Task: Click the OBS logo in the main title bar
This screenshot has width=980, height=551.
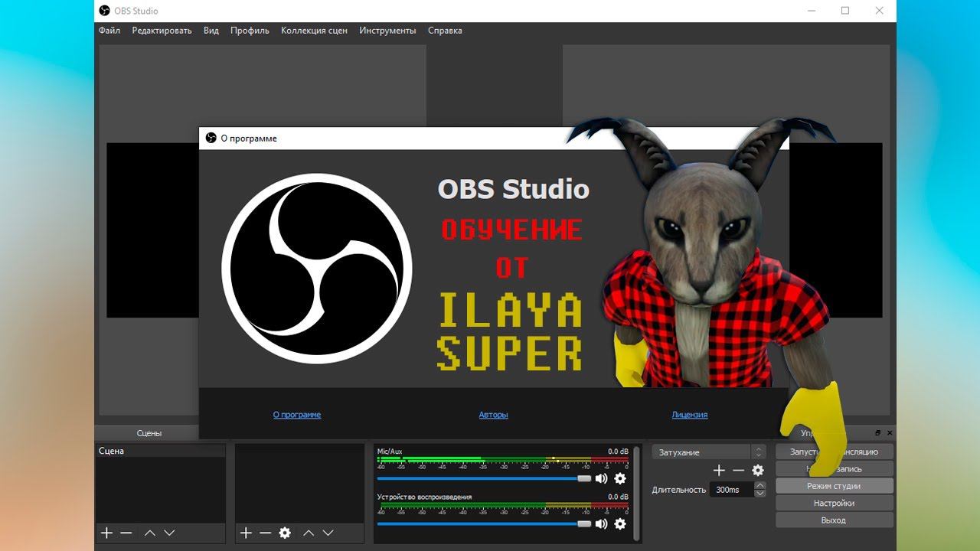Action: click(105, 11)
